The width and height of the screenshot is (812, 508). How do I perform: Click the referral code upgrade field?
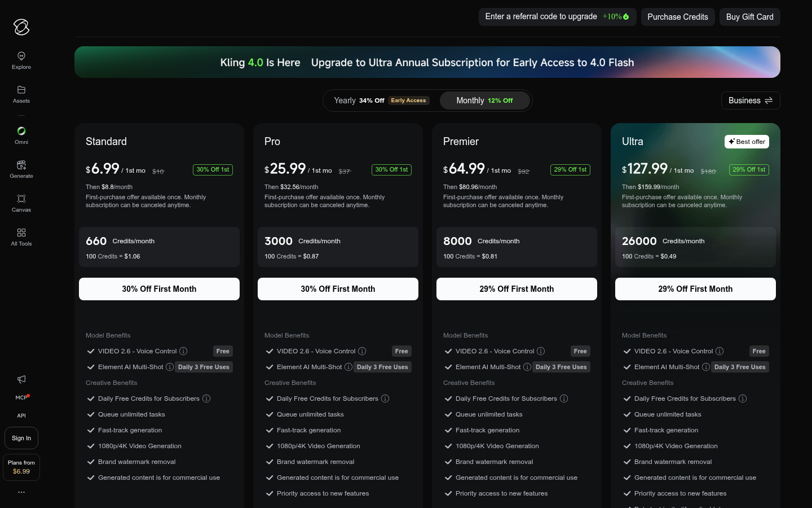tap(557, 17)
